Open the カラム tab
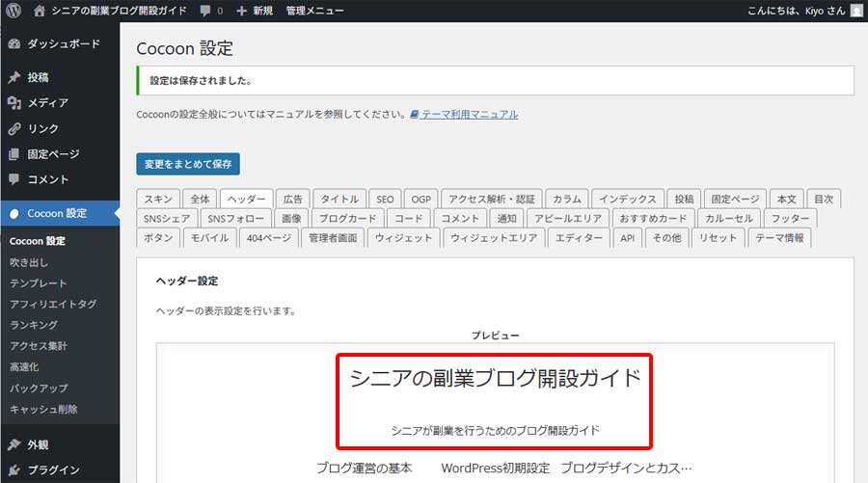868x483 pixels. (567, 200)
